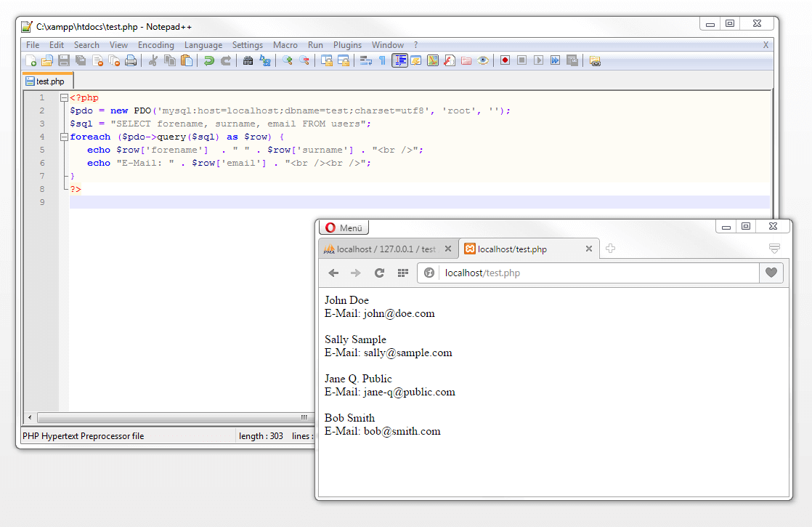Open the Function List icon
812x527 pixels.
coord(450,60)
